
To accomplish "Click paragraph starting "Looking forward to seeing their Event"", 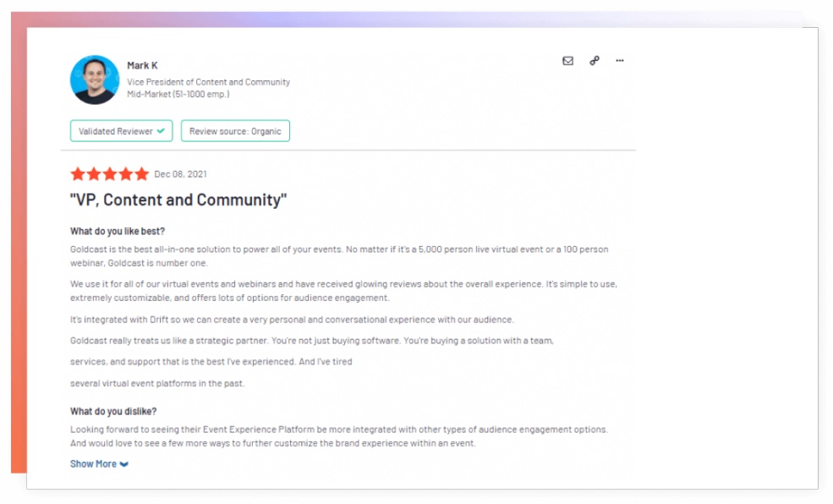I will 339,436.
